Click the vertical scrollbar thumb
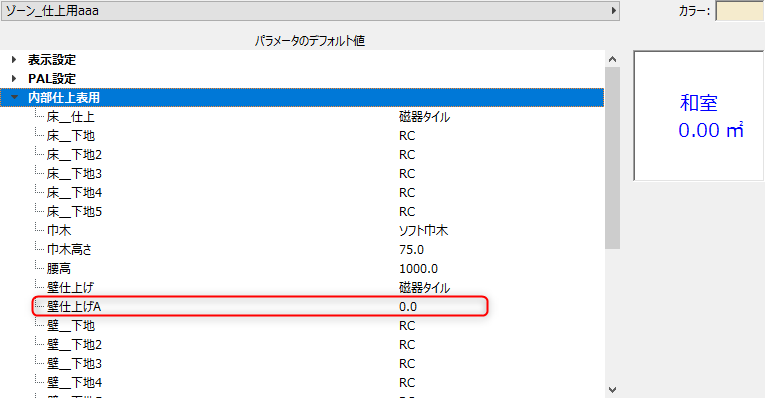 (x=613, y=158)
